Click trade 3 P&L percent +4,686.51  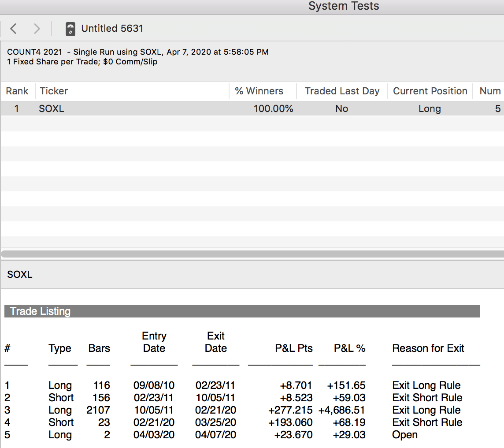coord(342,410)
